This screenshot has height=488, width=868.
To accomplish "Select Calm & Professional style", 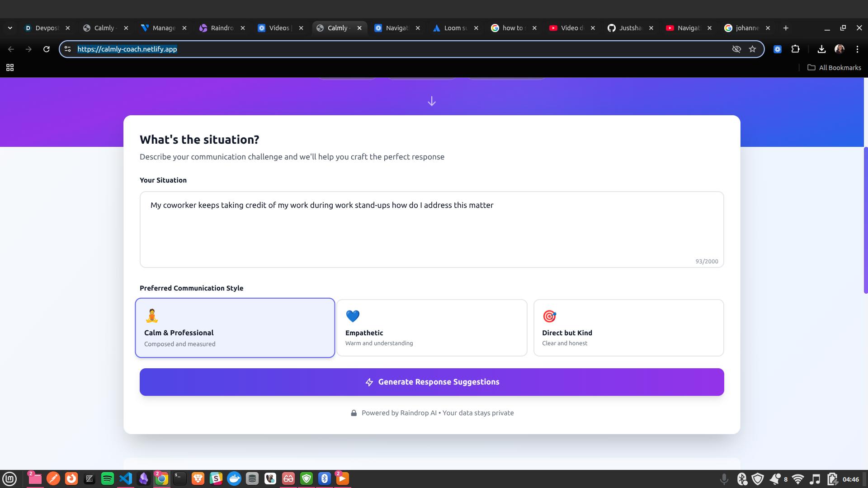I will 235,328.
